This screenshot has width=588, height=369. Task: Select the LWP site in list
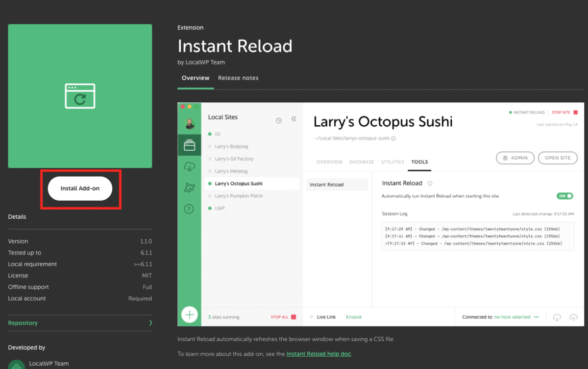pyautogui.click(x=220, y=208)
